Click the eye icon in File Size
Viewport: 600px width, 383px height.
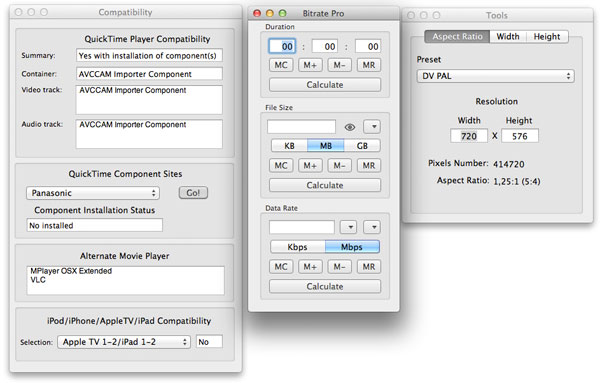[350, 127]
